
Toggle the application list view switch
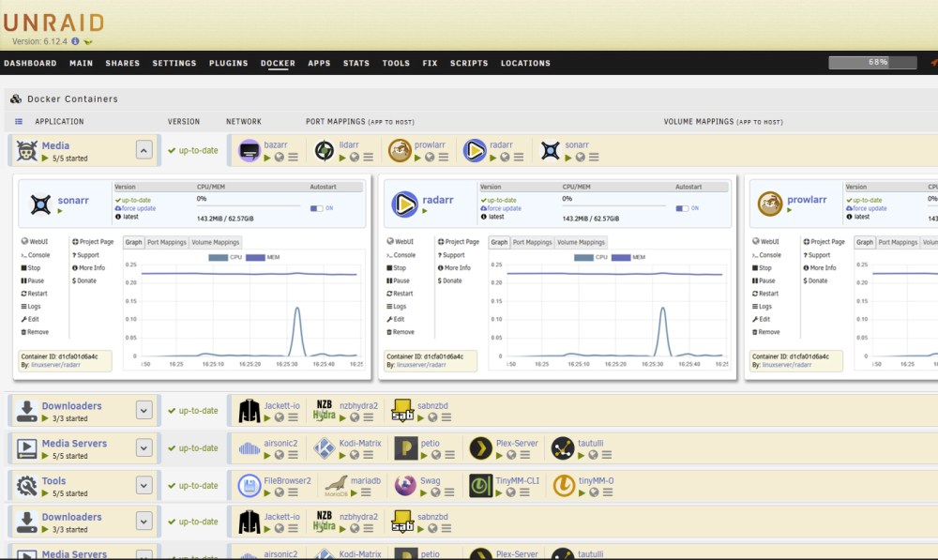click(19, 121)
